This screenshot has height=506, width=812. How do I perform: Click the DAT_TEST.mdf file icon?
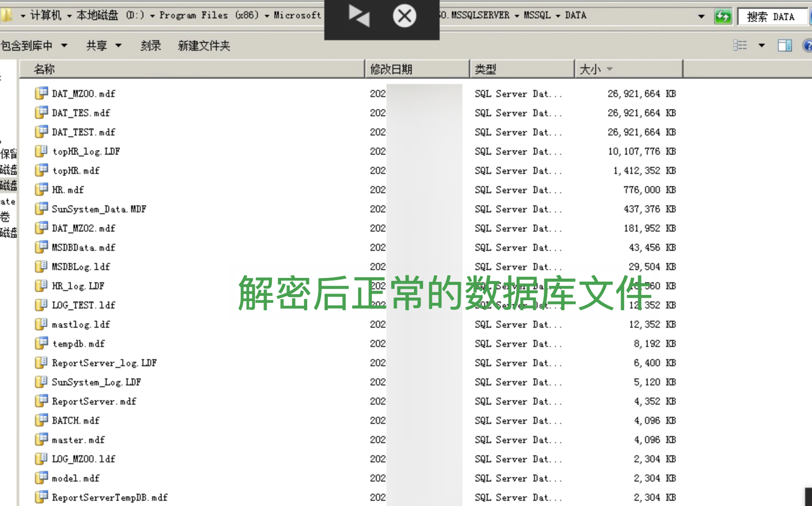click(x=41, y=132)
